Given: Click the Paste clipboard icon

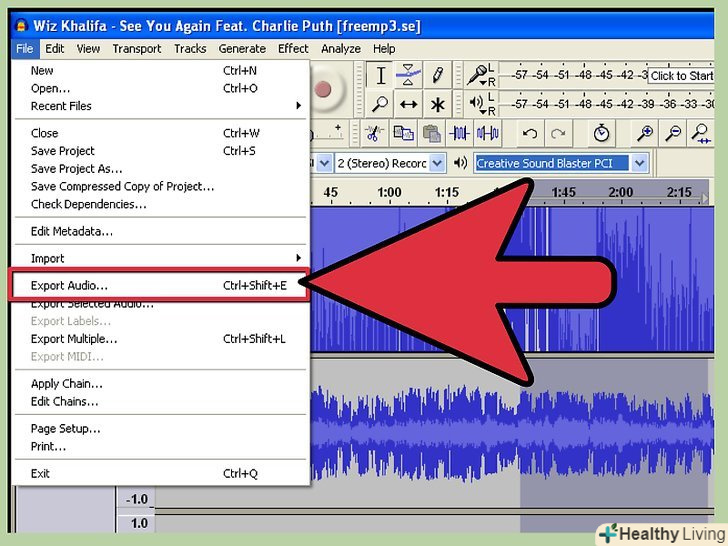Looking at the screenshot, I should tap(431, 133).
